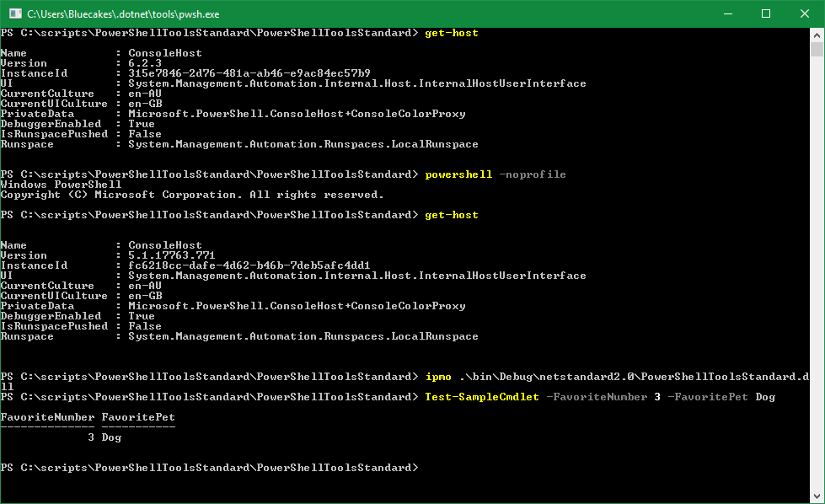The height and width of the screenshot is (504, 825).
Task: Click the FavoritePet column header
Action: coord(137,416)
